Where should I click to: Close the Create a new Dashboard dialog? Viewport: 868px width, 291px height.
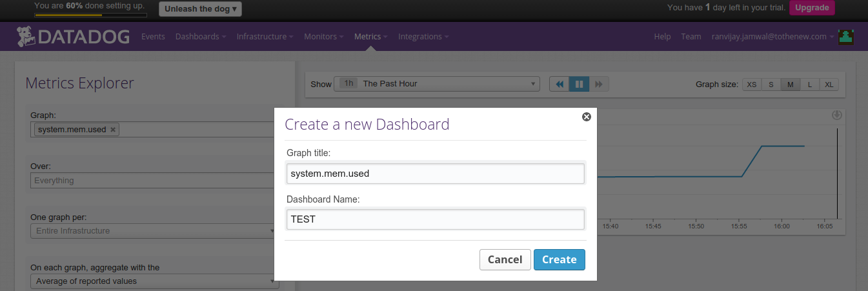(587, 117)
